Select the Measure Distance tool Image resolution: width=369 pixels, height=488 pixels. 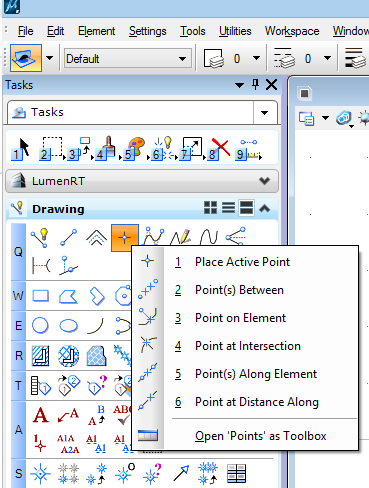(248, 149)
